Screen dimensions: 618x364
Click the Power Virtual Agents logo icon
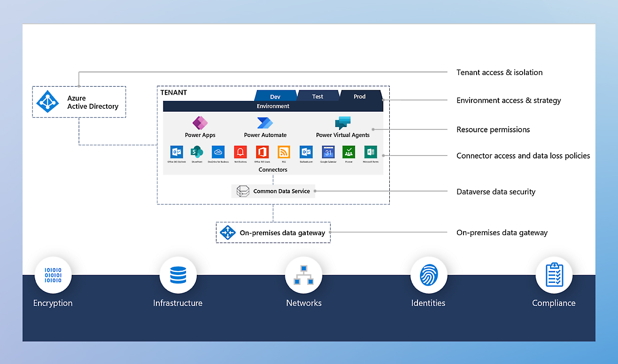point(343,123)
